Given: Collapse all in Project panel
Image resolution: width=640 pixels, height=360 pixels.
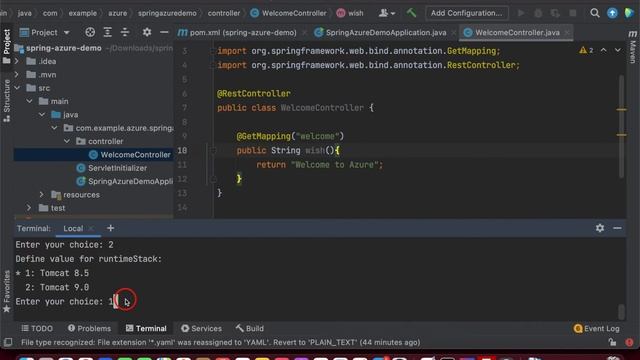Looking at the screenshot, I should [x=125, y=32].
